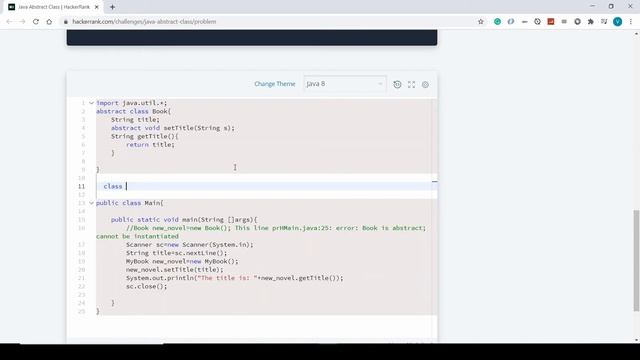Image resolution: width=640 pixels, height=360 pixels.
Task: Place cursor after class on line 11
Action: coord(127,186)
